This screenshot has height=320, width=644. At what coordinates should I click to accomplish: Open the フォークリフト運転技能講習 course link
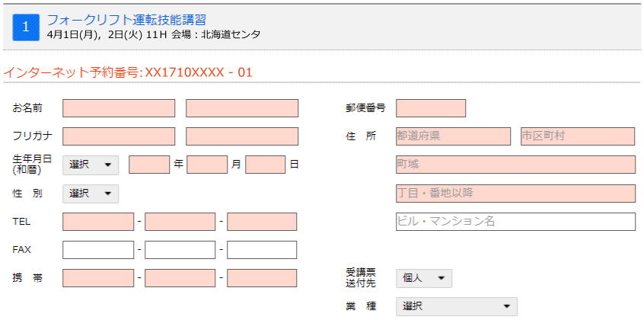click(x=126, y=19)
